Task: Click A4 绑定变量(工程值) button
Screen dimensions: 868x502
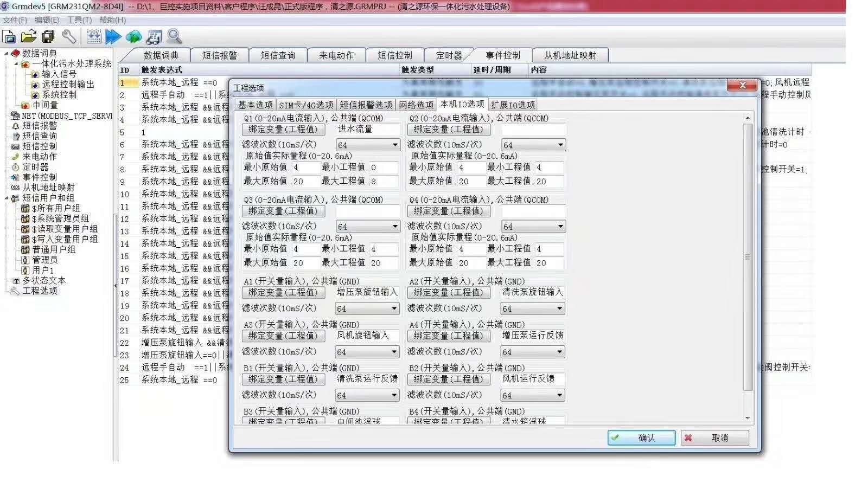Action: 449,336
